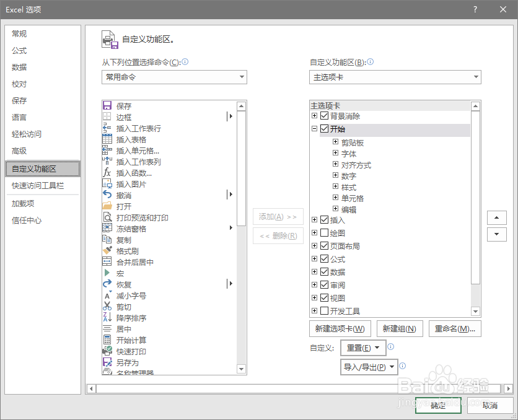The height and width of the screenshot is (420, 518).
Task: Click the move up arrow button
Action: point(496,217)
